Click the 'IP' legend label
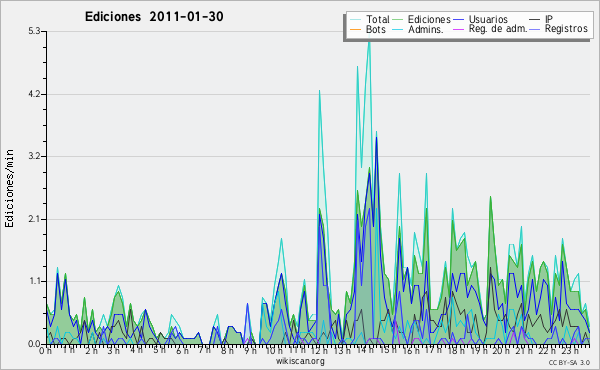This screenshot has height=370, width=600. pyautogui.click(x=549, y=19)
